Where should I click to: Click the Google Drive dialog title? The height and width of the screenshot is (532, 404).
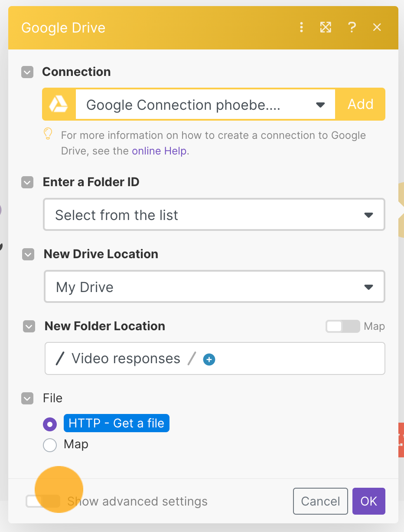pyautogui.click(x=63, y=28)
